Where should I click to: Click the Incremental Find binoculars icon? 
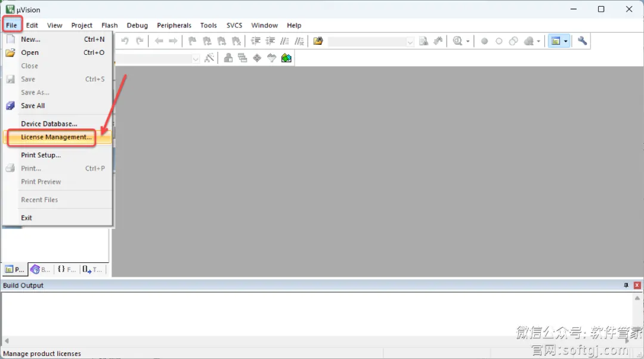(x=438, y=41)
